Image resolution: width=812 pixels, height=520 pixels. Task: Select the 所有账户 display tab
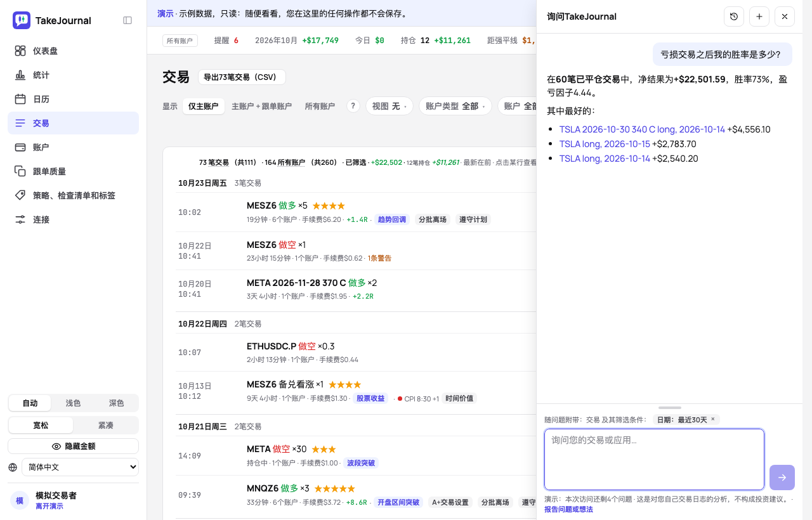coord(320,107)
